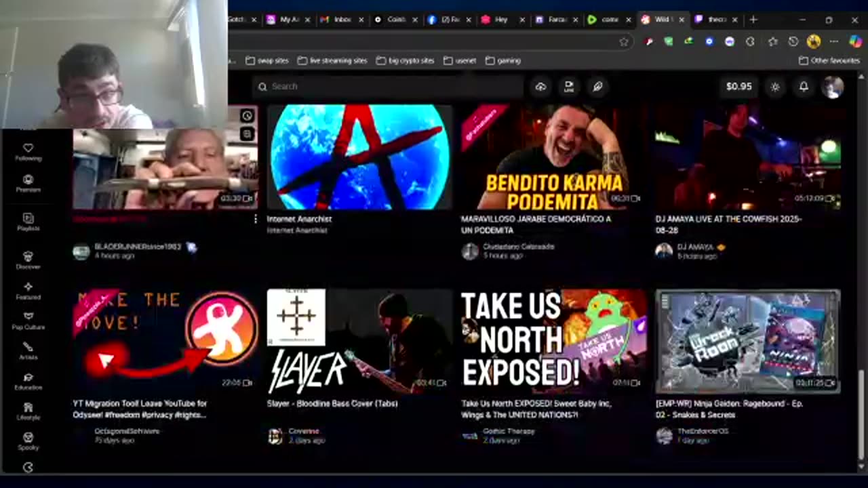Viewport: 868px width, 488px height.
Task: Open the Slayer bass cover thumbnail
Action: (359, 341)
